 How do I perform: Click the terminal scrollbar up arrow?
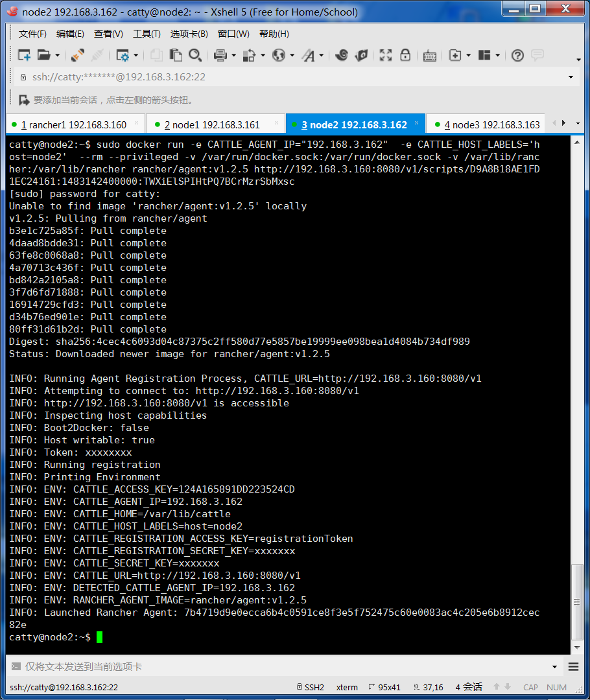(x=577, y=143)
